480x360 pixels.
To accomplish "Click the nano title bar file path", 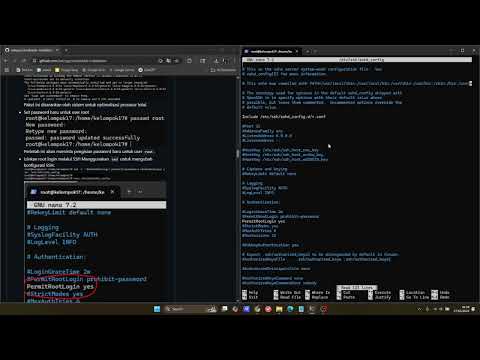I will [361, 60].
